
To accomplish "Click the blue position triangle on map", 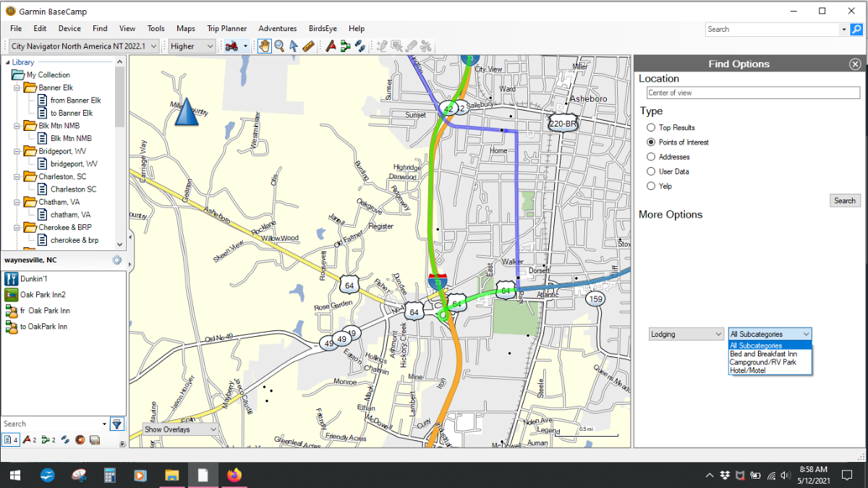I will [187, 111].
